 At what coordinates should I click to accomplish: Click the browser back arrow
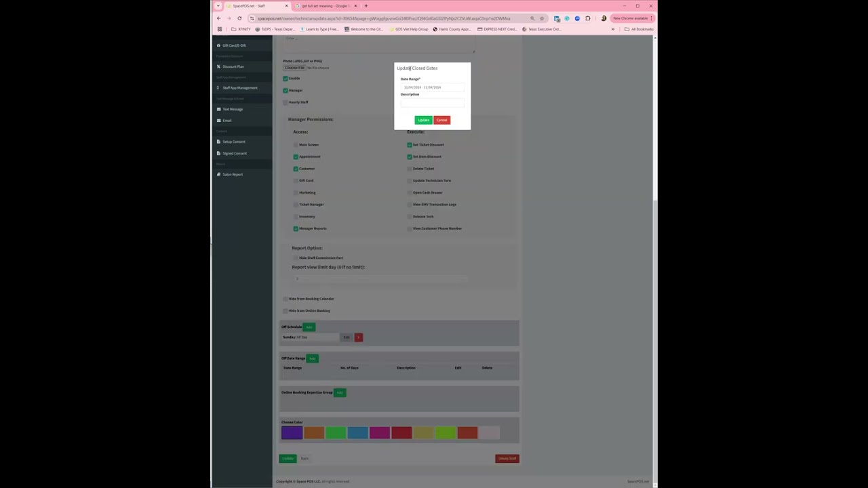218,18
